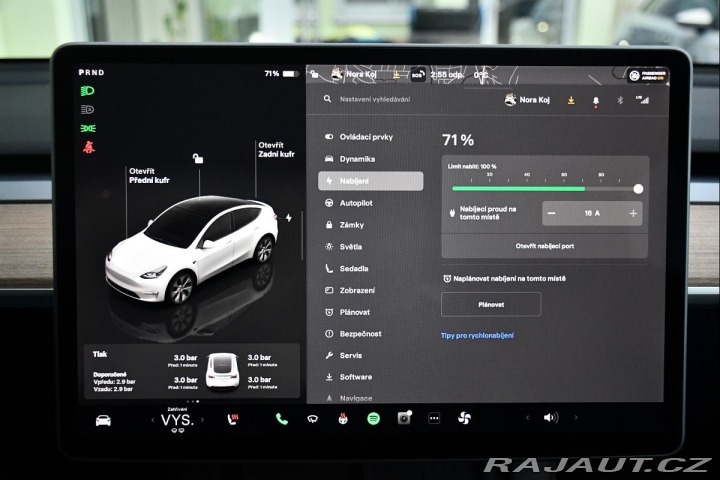The height and width of the screenshot is (480, 720).
Task: Click the Plánovat scheduling button
Action: (x=491, y=305)
